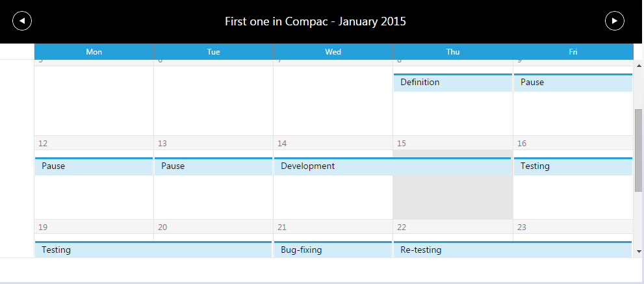Open the Testing event on Friday 16
This screenshot has height=284, width=644.
tap(573, 166)
